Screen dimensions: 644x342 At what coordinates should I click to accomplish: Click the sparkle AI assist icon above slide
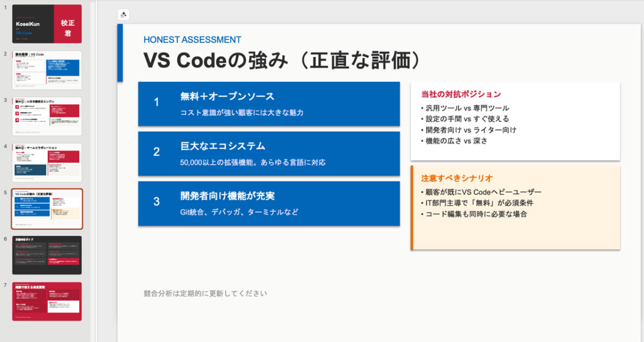(123, 15)
